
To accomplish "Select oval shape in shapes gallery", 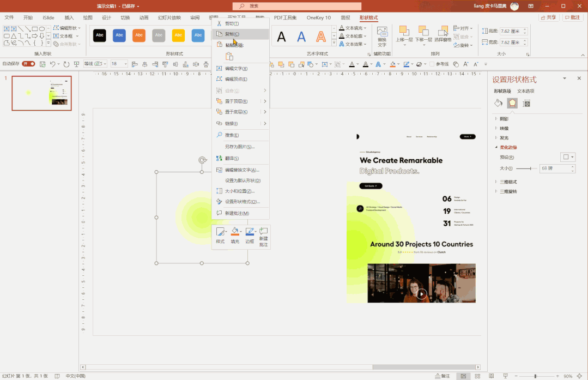I will point(41,29).
